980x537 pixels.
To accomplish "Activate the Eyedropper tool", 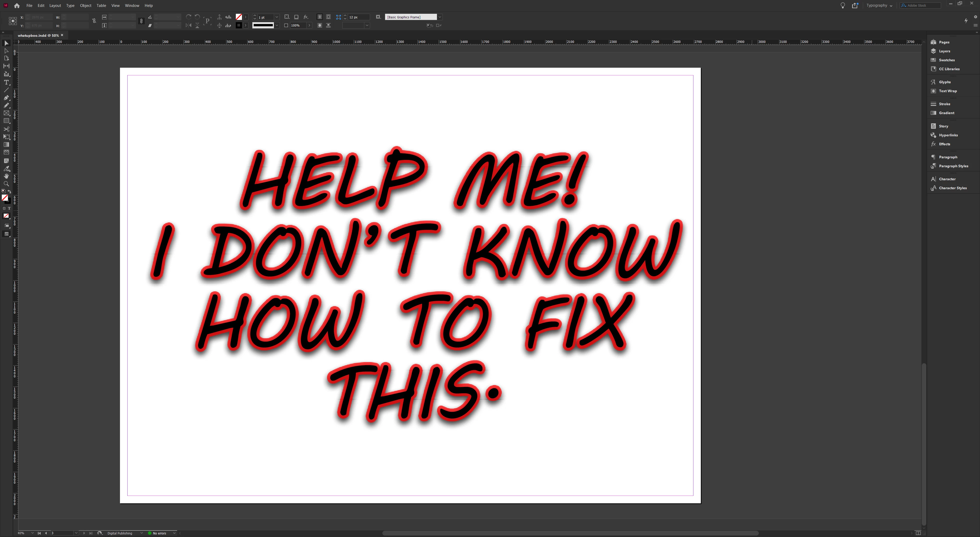I will tap(6, 169).
